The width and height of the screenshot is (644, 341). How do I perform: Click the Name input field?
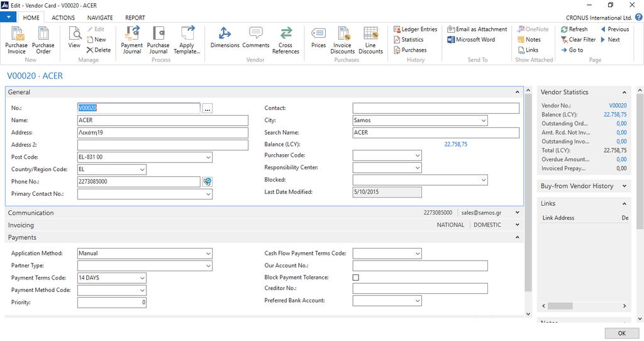[x=163, y=120]
